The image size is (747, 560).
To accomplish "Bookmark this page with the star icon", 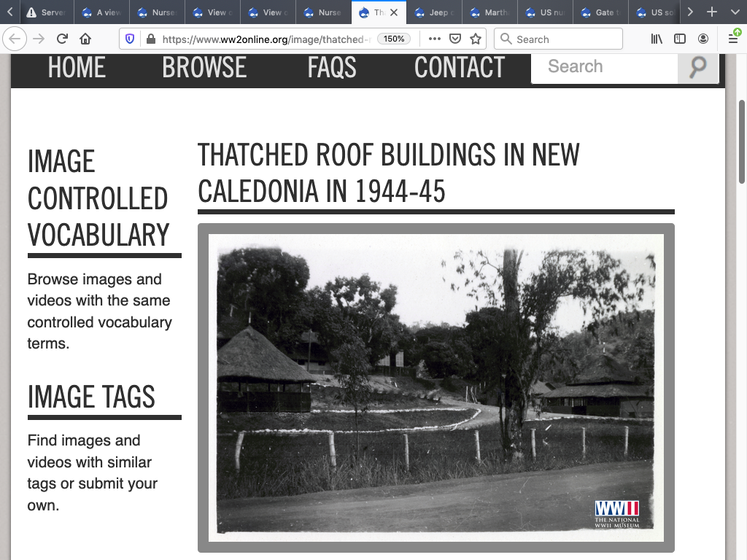I will click(x=476, y=39).
